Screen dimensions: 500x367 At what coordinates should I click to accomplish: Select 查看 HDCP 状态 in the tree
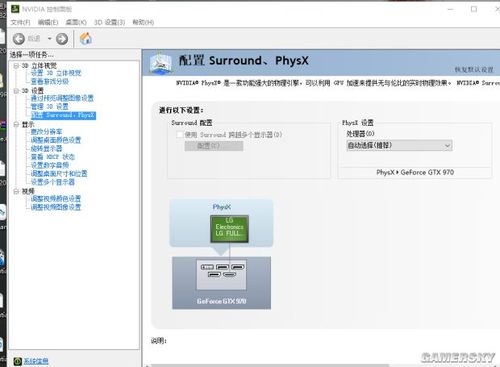tap(53, 157)
